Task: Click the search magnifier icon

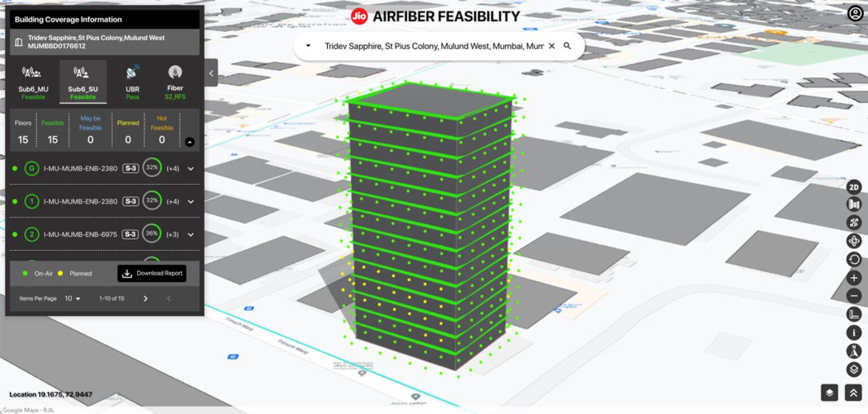Action: [x=567, y=46]
